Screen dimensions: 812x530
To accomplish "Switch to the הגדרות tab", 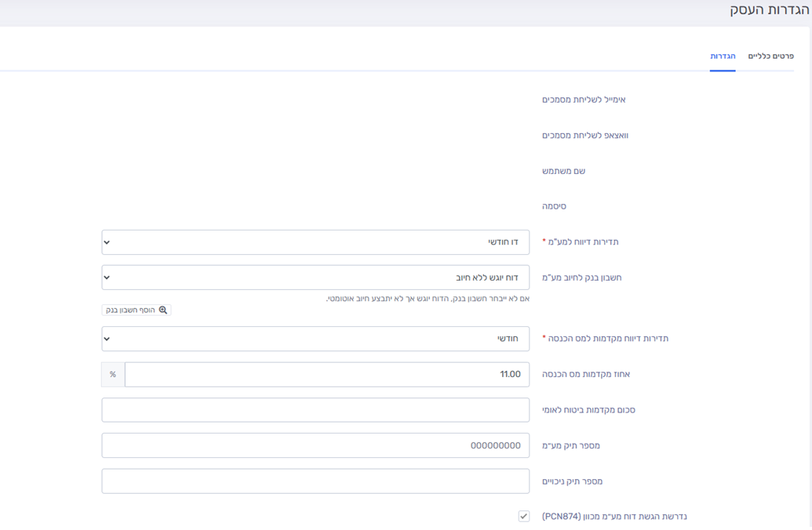I will 723,56.
